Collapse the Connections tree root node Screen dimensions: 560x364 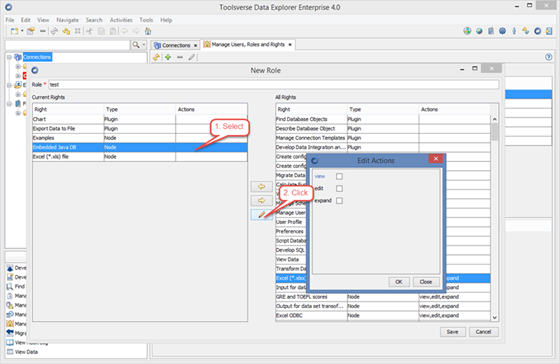coord(9,57)
